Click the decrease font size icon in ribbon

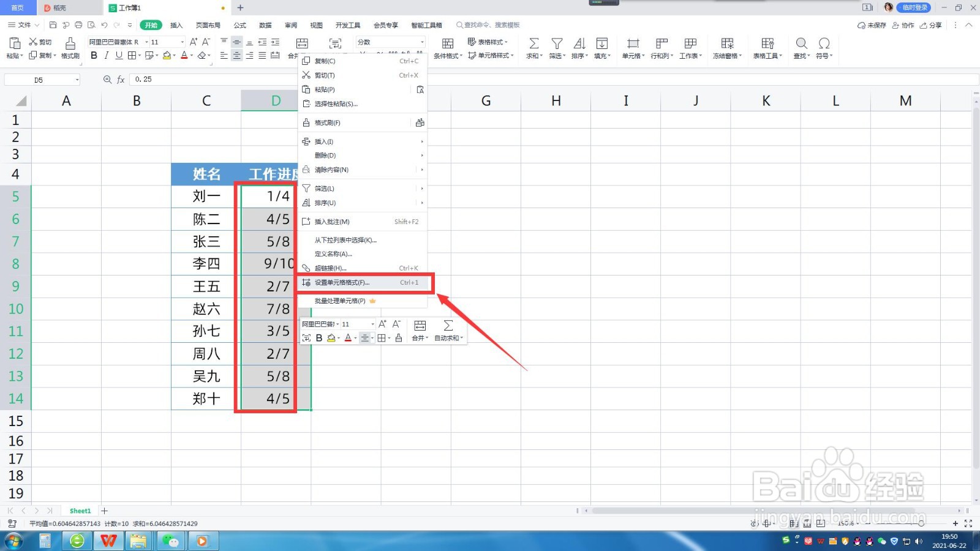tap(206, 42)
